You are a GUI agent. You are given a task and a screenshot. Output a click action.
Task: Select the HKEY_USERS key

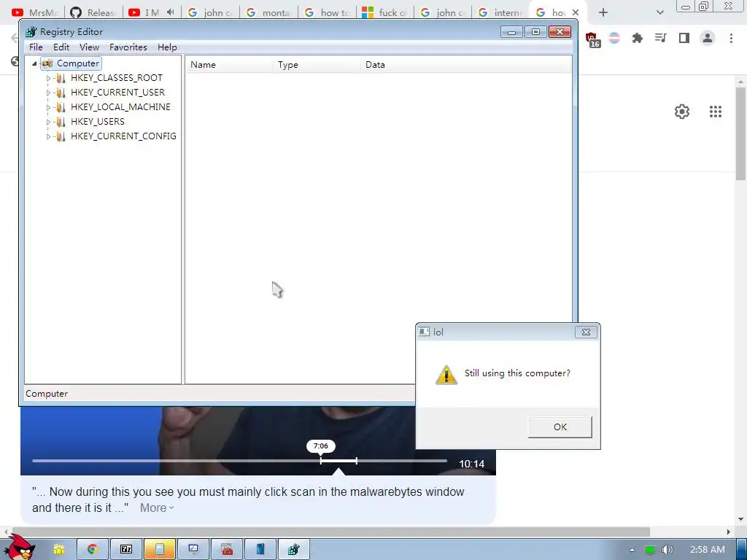(x=98, y=122)
